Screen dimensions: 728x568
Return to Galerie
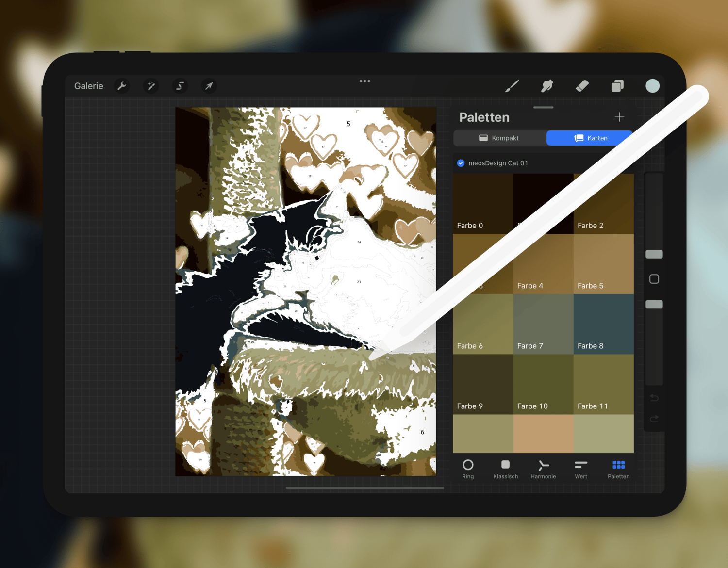tap(89, 86)
